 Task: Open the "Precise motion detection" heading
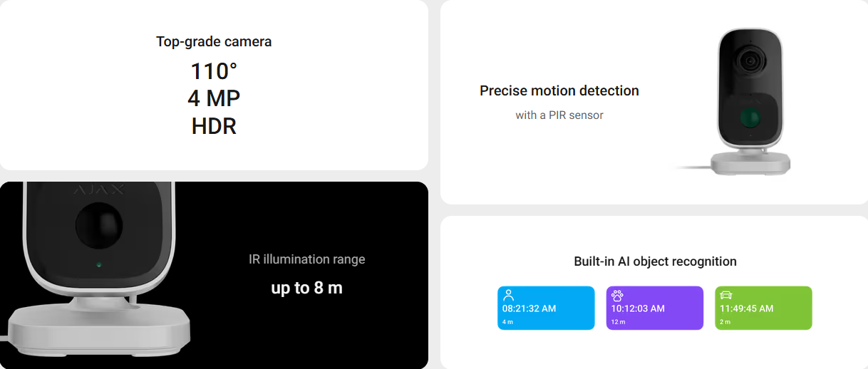(559, 90)
